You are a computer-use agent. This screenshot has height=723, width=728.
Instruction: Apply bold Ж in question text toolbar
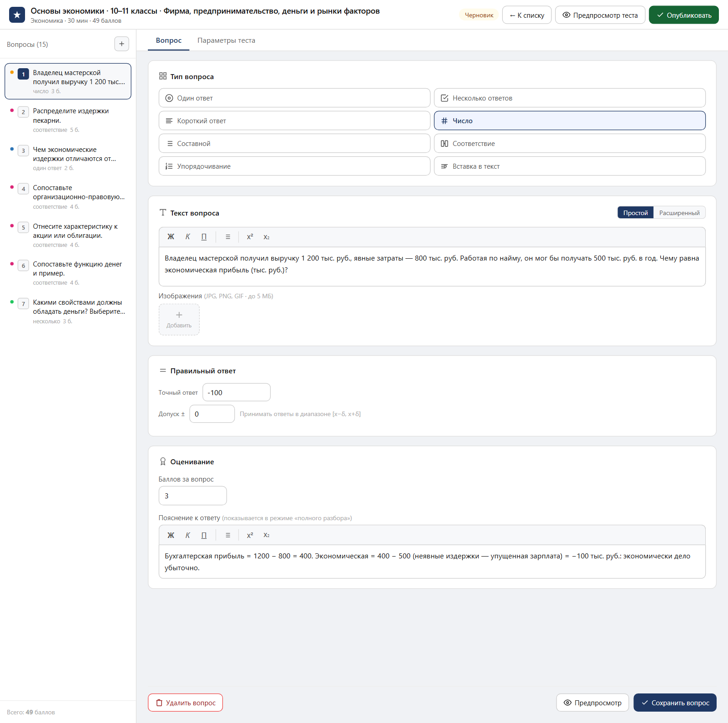[171, 237]
